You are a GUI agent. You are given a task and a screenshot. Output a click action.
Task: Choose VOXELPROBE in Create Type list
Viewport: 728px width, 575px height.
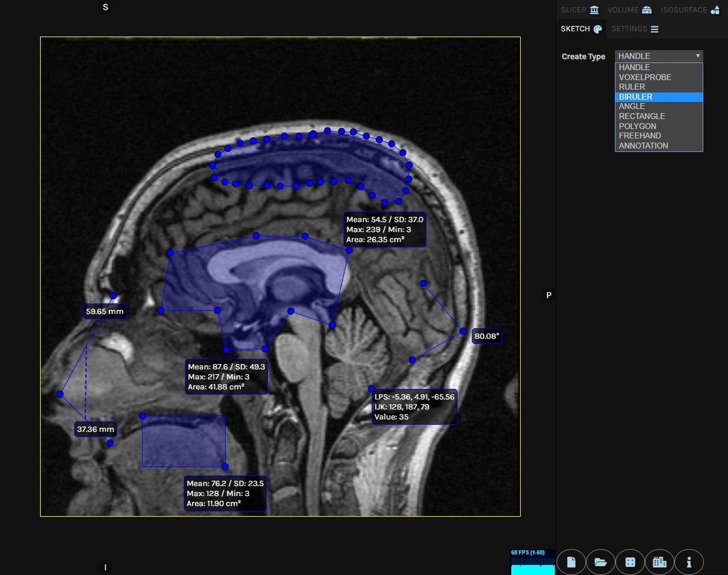[659, 77]
